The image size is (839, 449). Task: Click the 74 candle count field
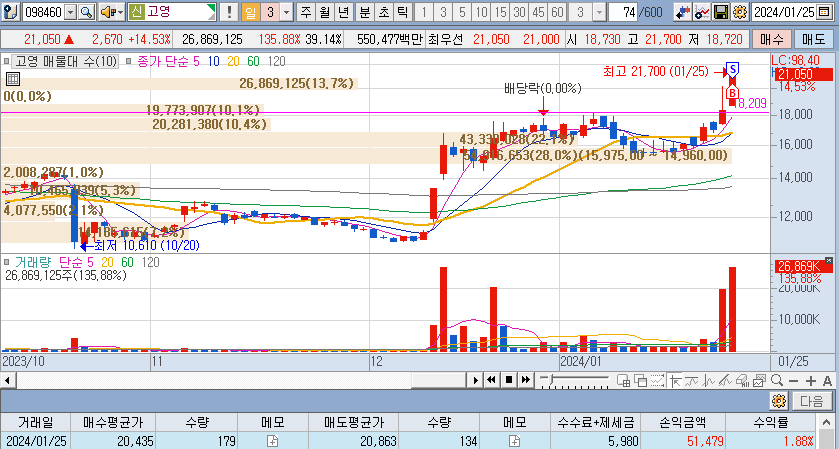(x=623, y=12)
